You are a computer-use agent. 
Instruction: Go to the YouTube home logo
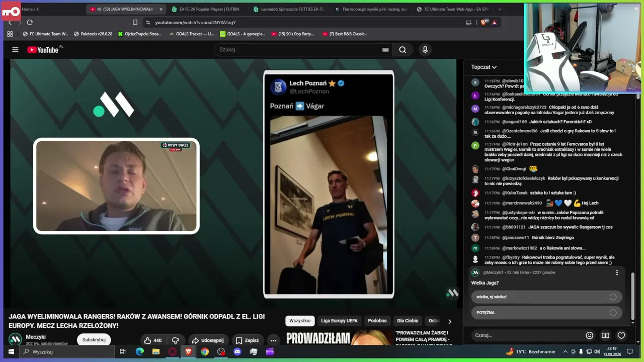click(x=43, y=50)
